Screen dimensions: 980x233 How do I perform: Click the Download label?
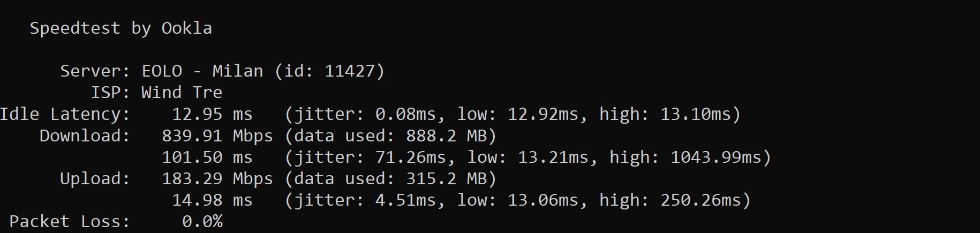pyautogui.click(x=85, y=136)
